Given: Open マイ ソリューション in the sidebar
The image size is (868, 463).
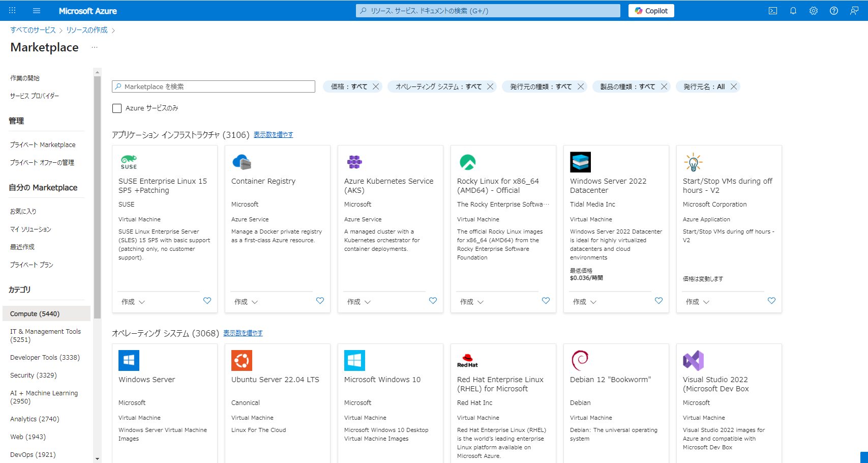Looking at the screenshot, I should click(x=31, y=229).
